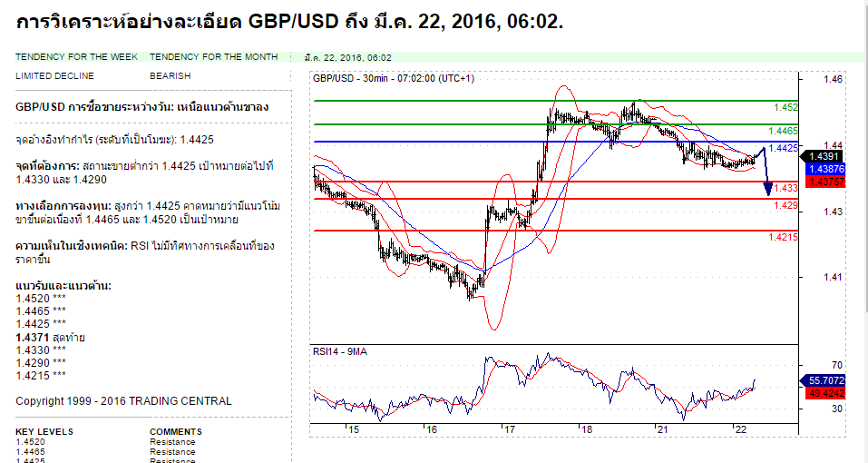868x463 pixels.
Task: Click the black 1.4391 current price tag
Action: pos(823,157)
